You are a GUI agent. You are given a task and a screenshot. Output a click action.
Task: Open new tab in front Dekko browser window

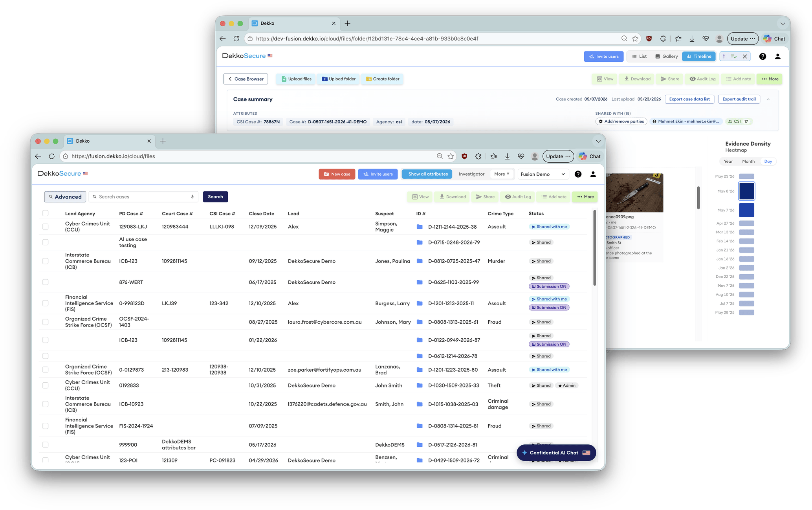[163, 141]
